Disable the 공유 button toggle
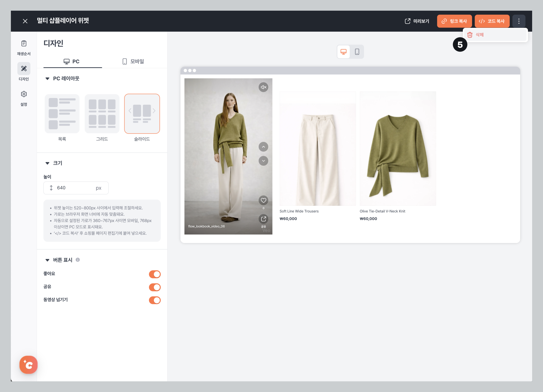Screen dimensions: 543x392 155,287
